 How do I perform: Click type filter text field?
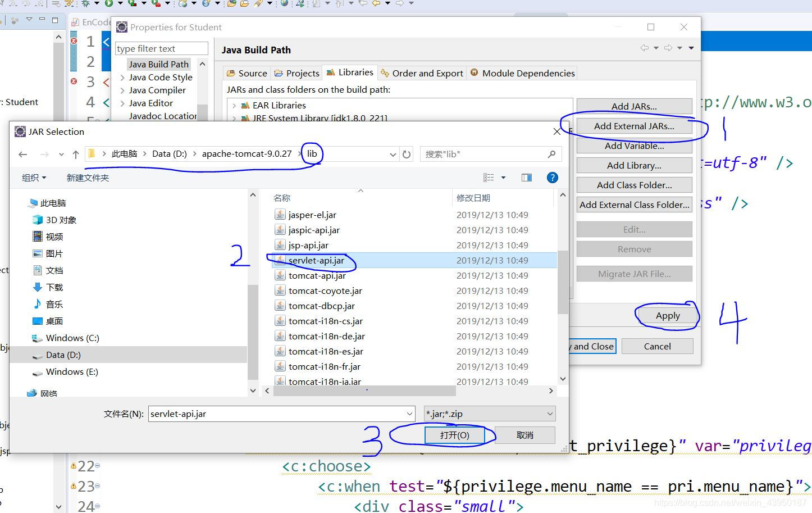pyautogui.click(x=162, y=48)
